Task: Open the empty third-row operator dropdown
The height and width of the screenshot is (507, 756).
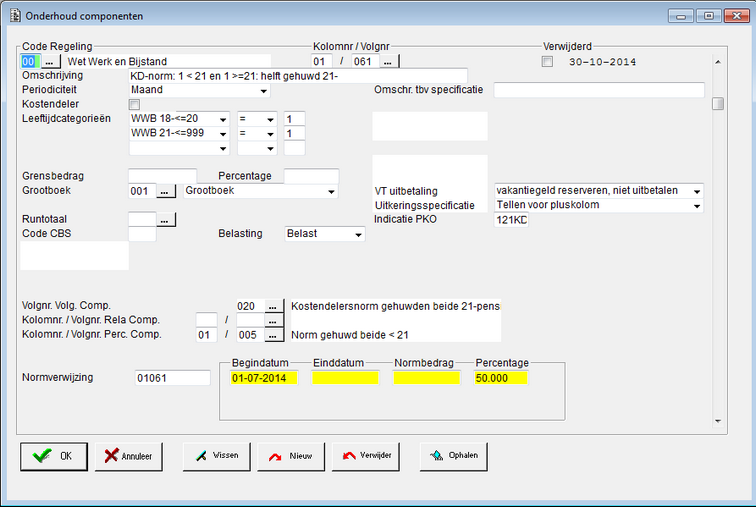Action: (x=270, y=148)
